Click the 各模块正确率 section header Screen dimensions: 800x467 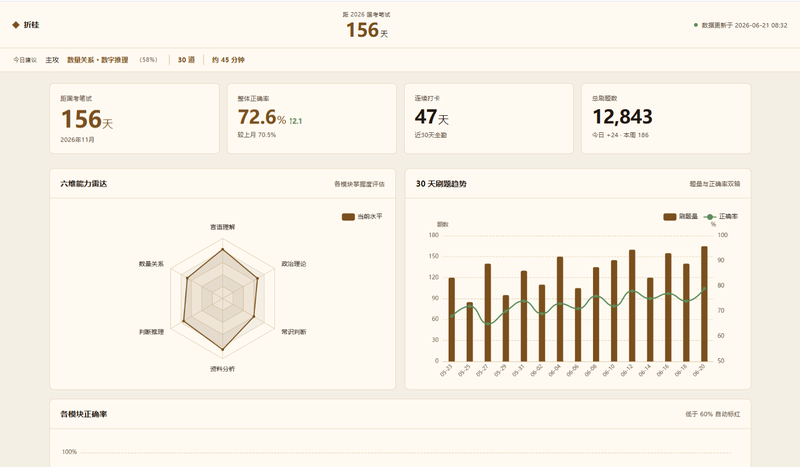(84, 414)
